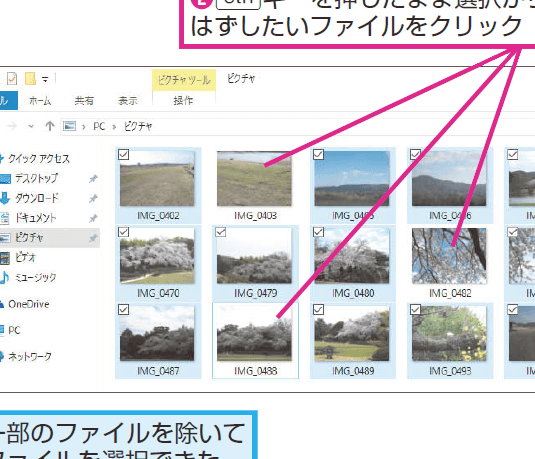Click the IMG_0479 file name label
The height and width of the screenshot is (459, 535).
click(256, 293)
